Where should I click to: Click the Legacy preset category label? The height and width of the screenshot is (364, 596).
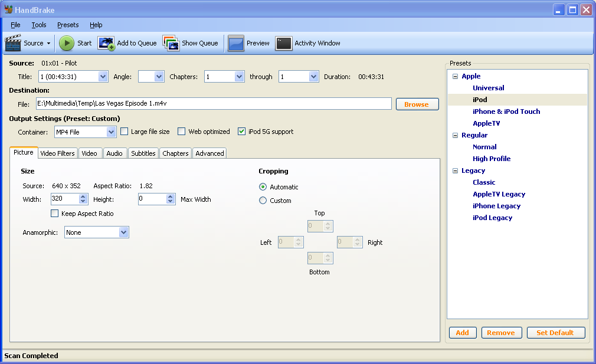coord(473,170)
